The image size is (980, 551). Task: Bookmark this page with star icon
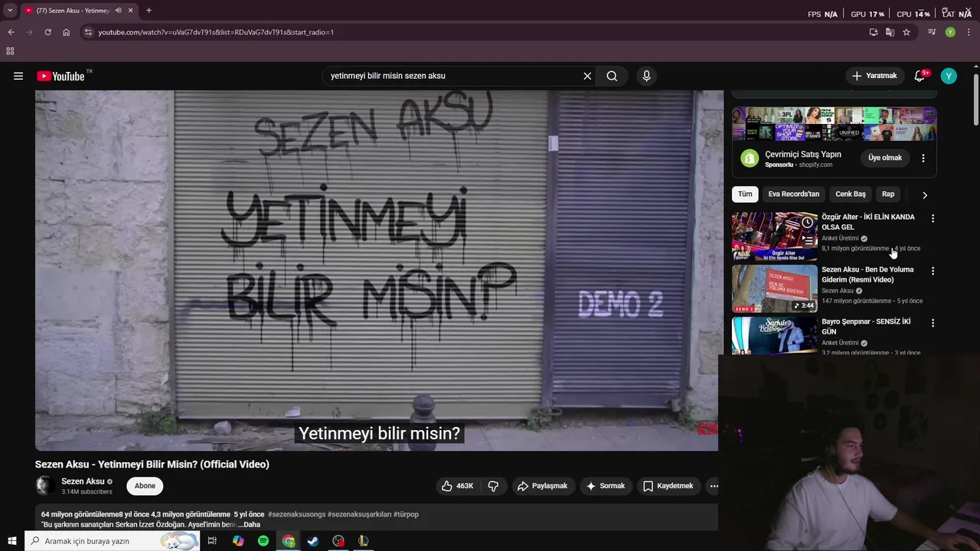(906, 32)
